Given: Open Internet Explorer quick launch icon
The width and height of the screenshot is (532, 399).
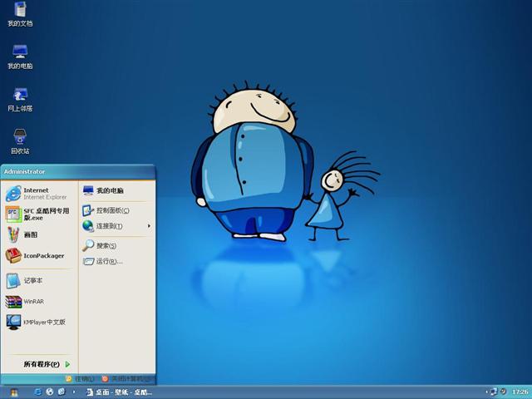Looking at the screenshot, I should click(x=38, y=392).
